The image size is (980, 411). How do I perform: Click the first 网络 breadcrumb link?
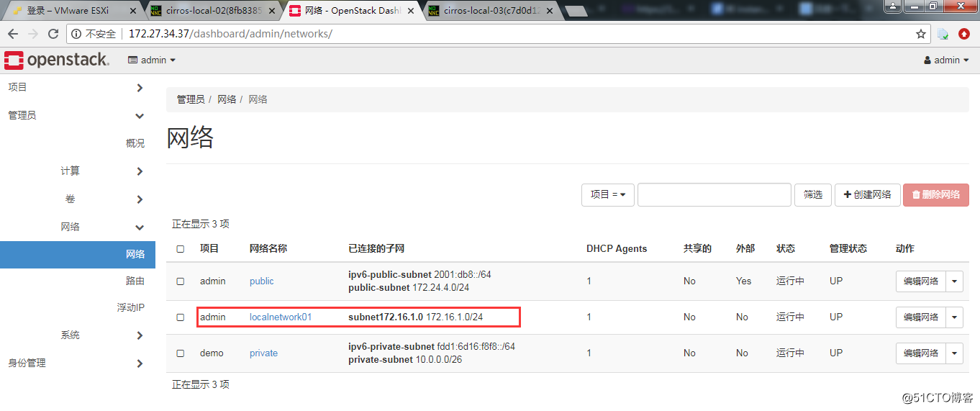point(227,99)
